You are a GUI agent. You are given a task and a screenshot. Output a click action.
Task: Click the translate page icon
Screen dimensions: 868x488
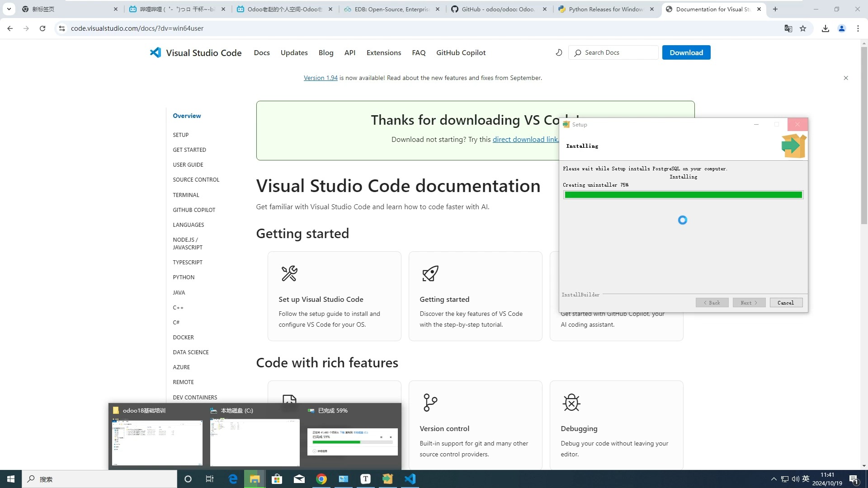click(x=788, y=28)
